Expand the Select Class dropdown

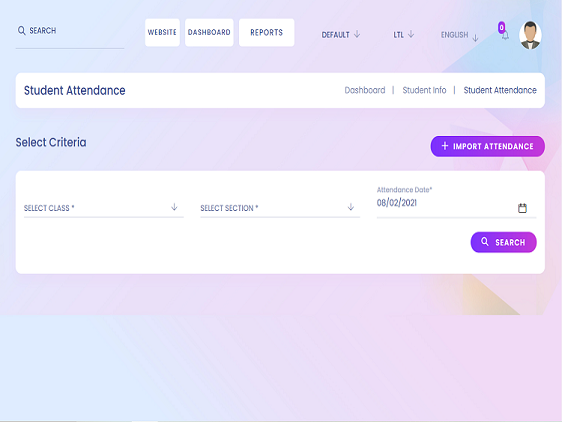pos(104,208)
